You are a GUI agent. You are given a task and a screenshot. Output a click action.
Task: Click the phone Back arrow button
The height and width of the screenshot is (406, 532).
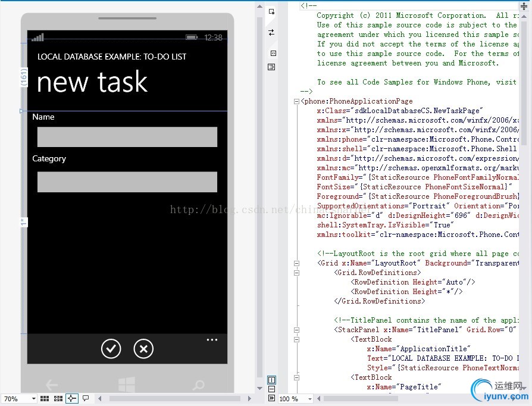[52, 385]
